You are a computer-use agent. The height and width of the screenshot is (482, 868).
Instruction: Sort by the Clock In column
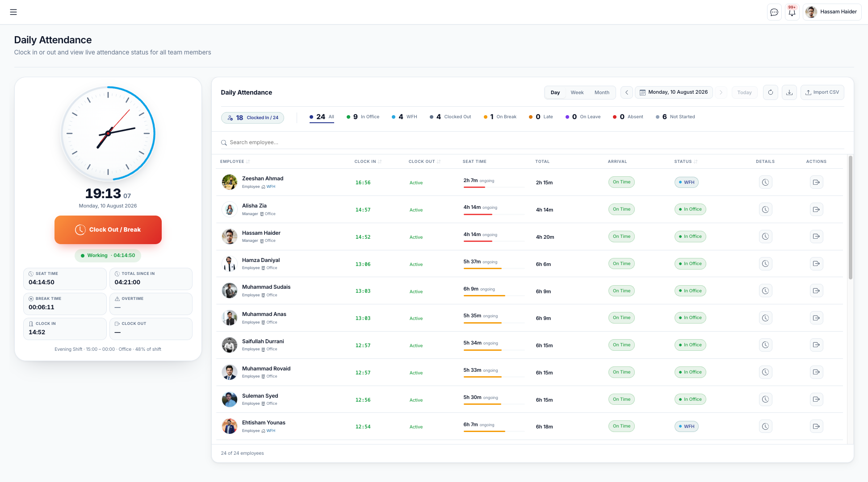368,162
